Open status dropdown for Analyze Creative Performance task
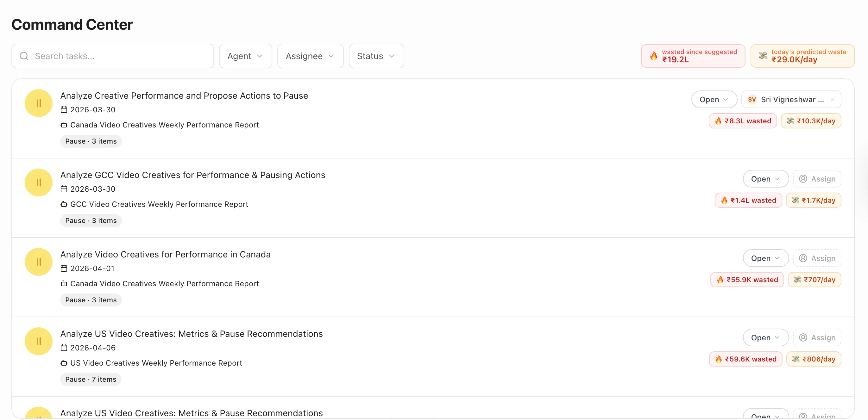The image size is (868, 420). coord(714,100)
